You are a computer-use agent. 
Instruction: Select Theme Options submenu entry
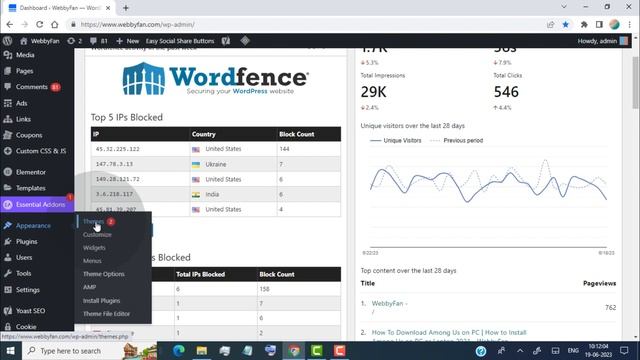[104, 274]
